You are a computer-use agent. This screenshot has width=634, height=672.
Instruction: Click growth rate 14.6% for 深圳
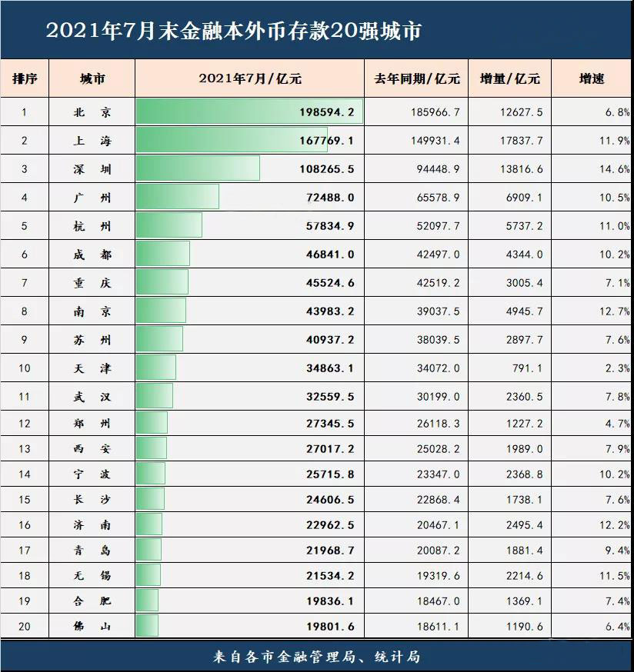pos(615,169)
